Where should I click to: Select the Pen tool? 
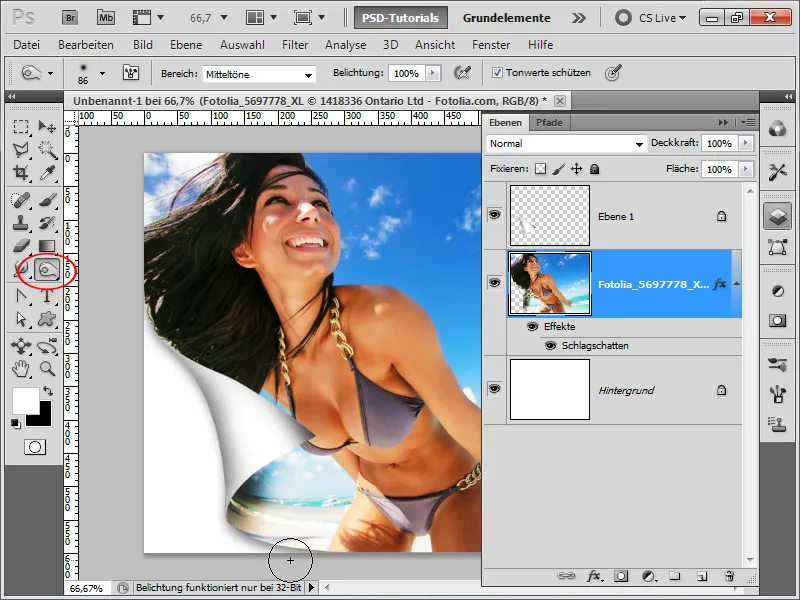pos(20,296)
